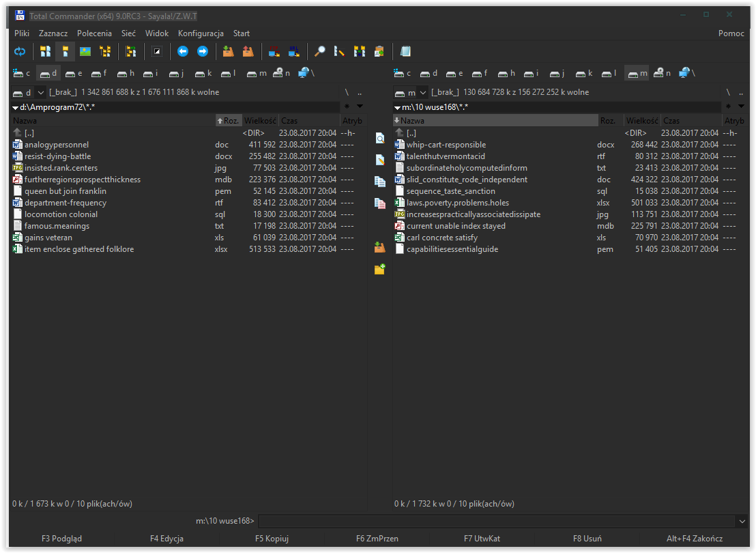
Task: Click the tree with files icon
Action: (x=130, y=51)
